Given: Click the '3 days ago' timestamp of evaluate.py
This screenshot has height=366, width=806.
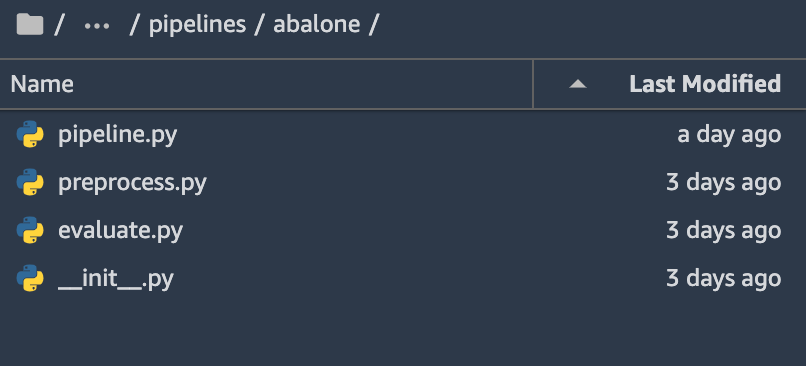Looking at the screenshot, I should (724, 230).
